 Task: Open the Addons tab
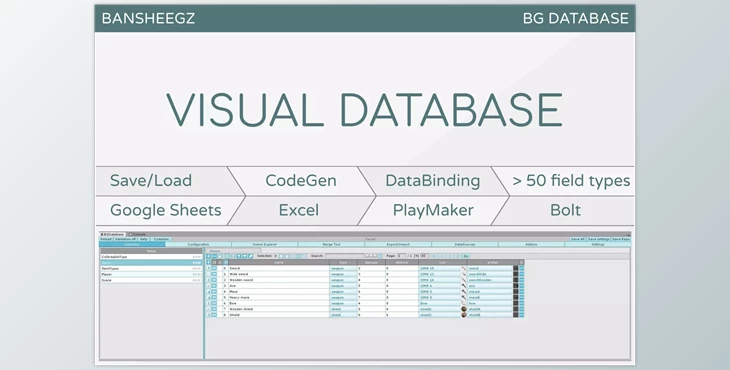point(531,244)
